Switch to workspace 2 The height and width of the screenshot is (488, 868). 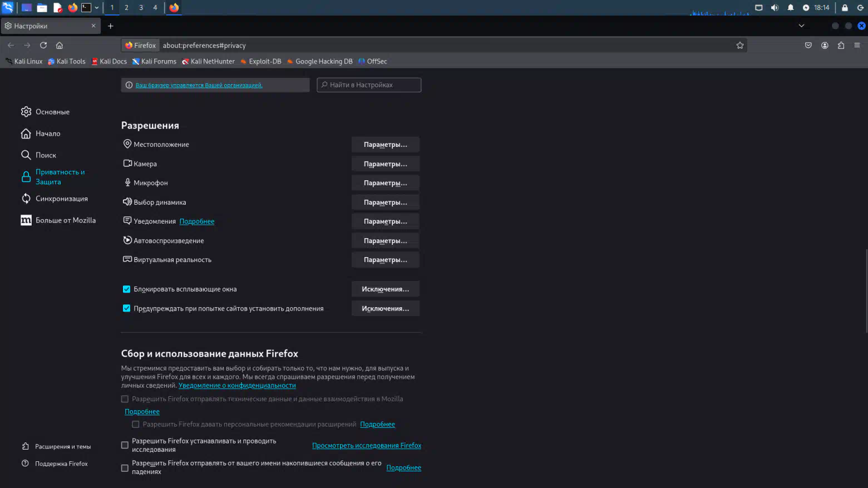click(126, 8)
